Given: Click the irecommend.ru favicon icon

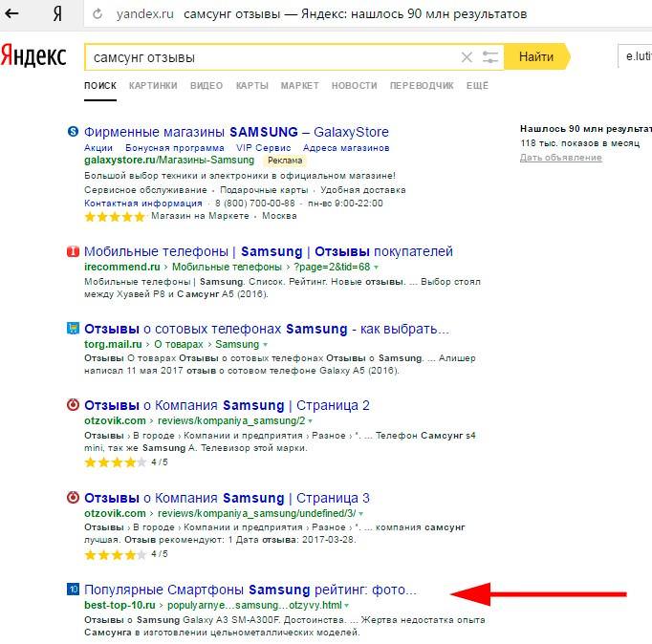Looking at the screenshot, I should (73, 251).
